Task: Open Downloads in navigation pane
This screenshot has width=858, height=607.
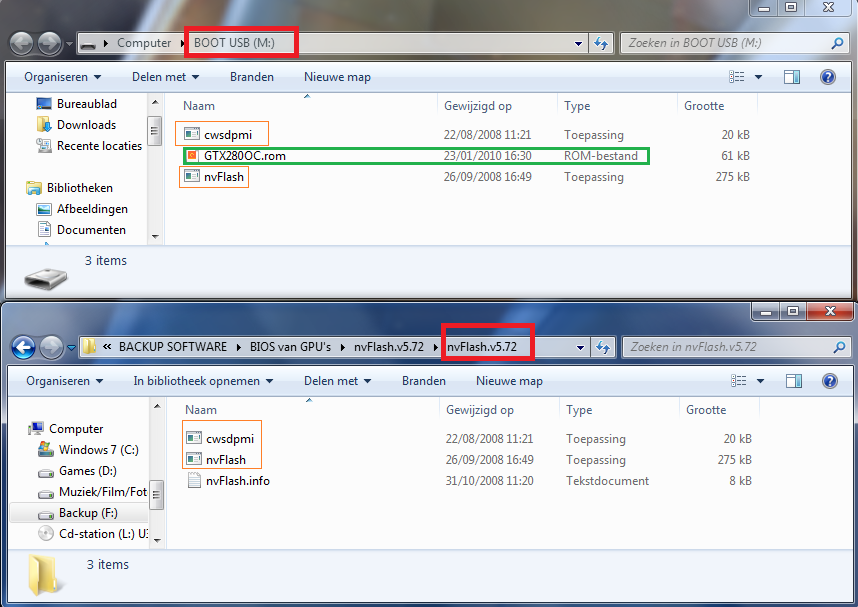Action: point(77,125)
